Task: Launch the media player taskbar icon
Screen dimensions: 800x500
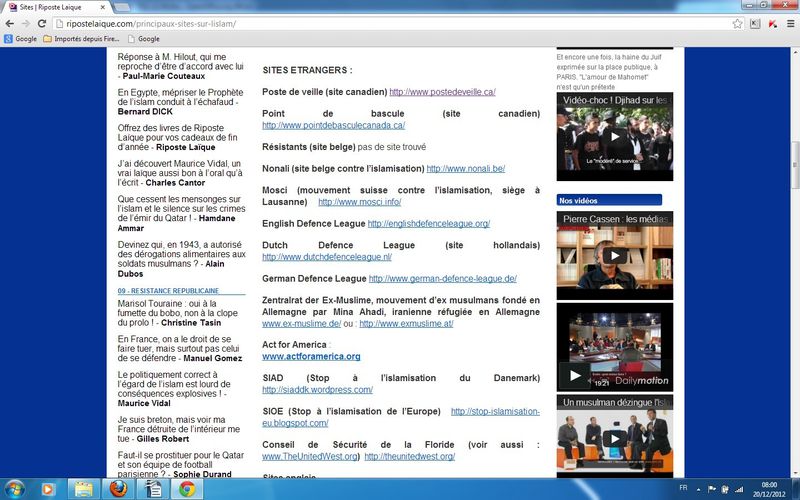Action: pyautogui.click(x=47, y=489)
